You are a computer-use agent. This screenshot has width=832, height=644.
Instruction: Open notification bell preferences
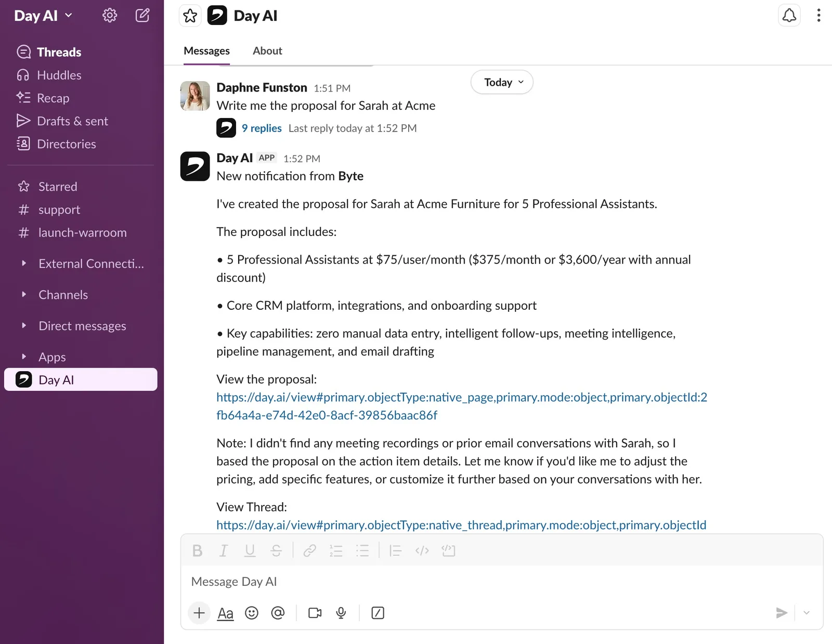coord(789,16)
